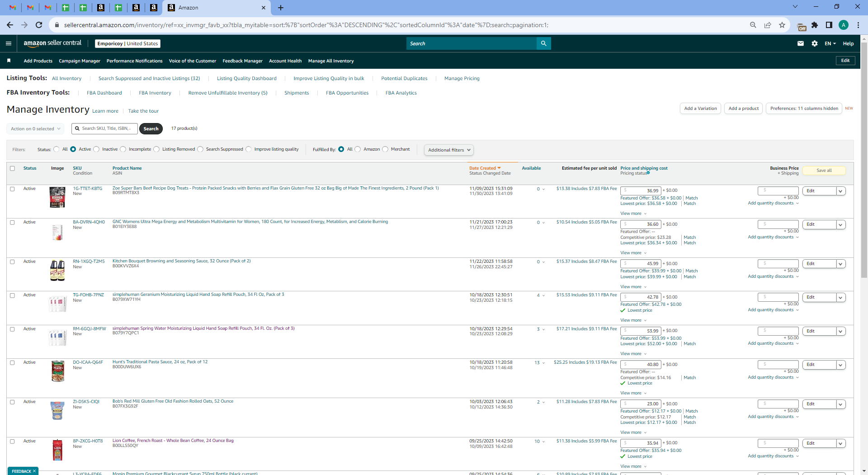This screenshot has height=475, width=868.
Task: Open the browser extensions puzzle icon
Action: point(815,25)
